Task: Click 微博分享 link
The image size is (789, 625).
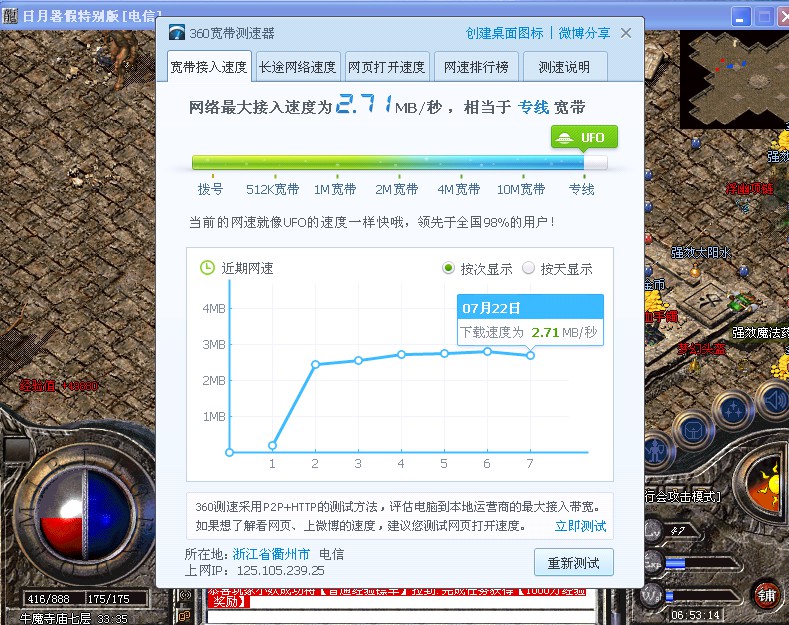Action: 584,33
